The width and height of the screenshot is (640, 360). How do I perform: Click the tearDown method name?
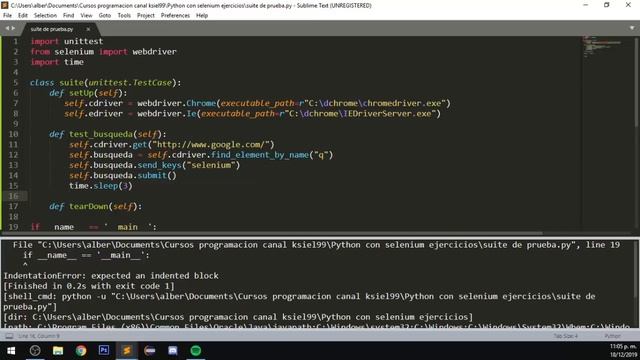point(89,207)
